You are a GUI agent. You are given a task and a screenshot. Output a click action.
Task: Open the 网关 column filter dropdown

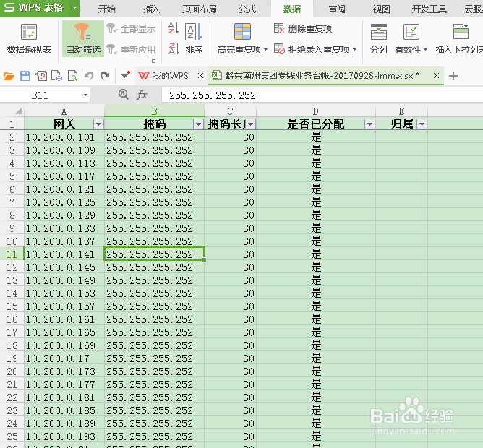[x=98, y=124]
